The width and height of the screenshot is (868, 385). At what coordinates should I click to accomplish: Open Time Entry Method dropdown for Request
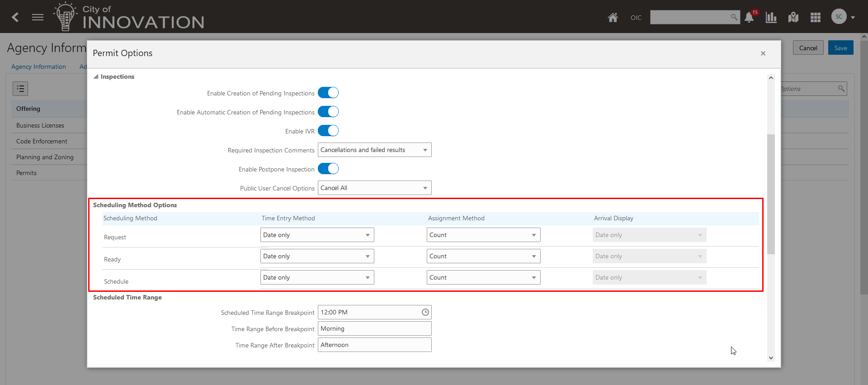tap(317, 235)
